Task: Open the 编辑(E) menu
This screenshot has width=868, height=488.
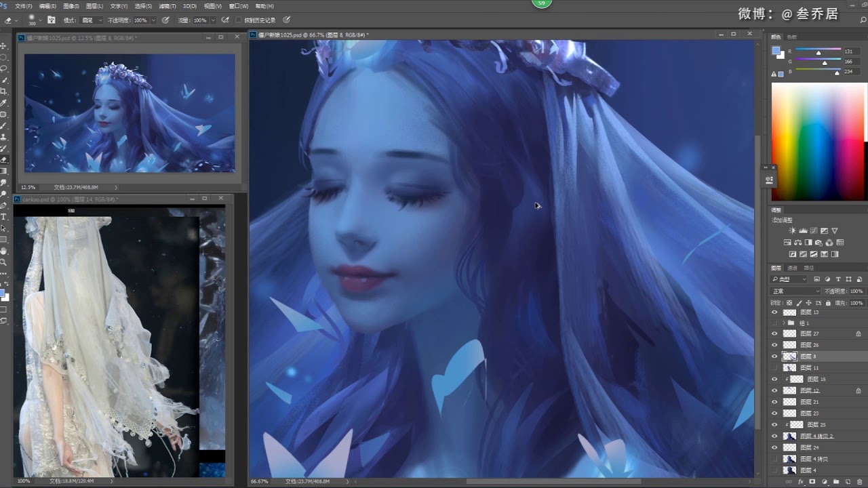Action: [47, 6]
